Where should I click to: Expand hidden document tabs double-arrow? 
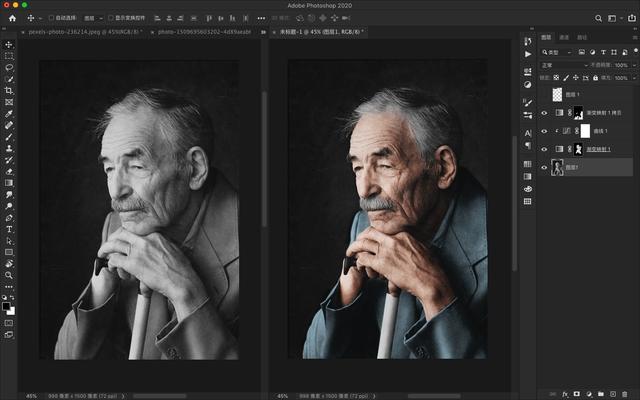tap(264, 32)
